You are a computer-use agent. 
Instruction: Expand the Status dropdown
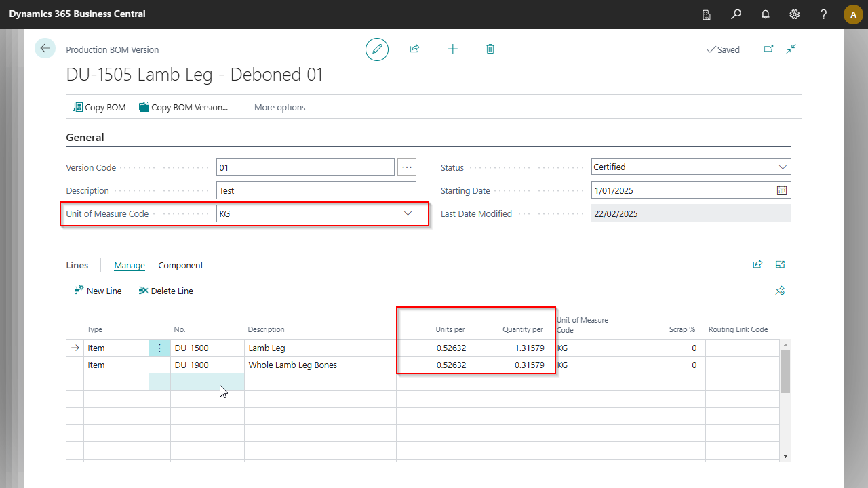(x=783, y=167)
